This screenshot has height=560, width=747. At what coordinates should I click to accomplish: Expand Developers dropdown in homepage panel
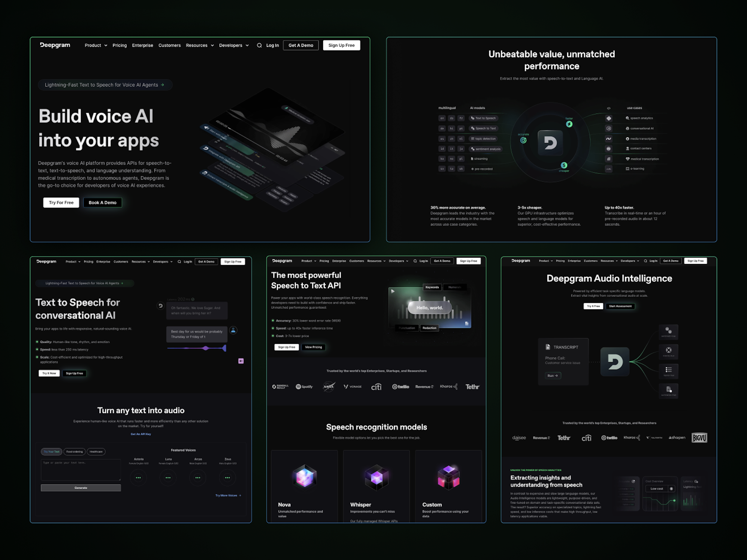234,46
